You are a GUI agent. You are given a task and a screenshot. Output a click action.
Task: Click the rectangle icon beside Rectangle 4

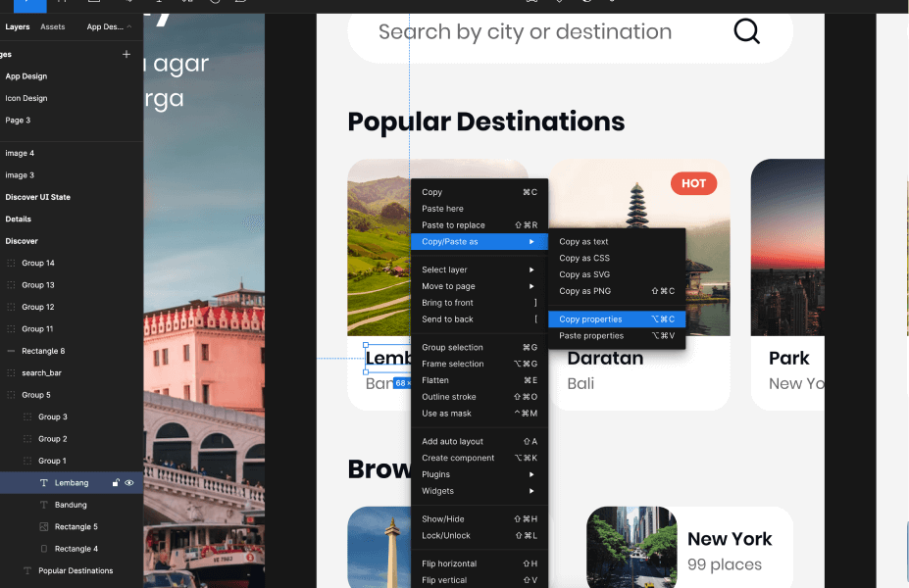(44, 548)
